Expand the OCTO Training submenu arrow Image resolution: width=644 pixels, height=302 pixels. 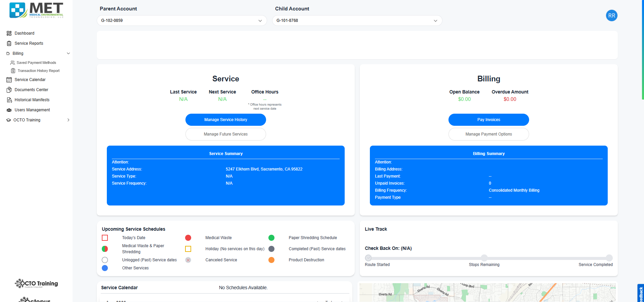coord(69,120)
